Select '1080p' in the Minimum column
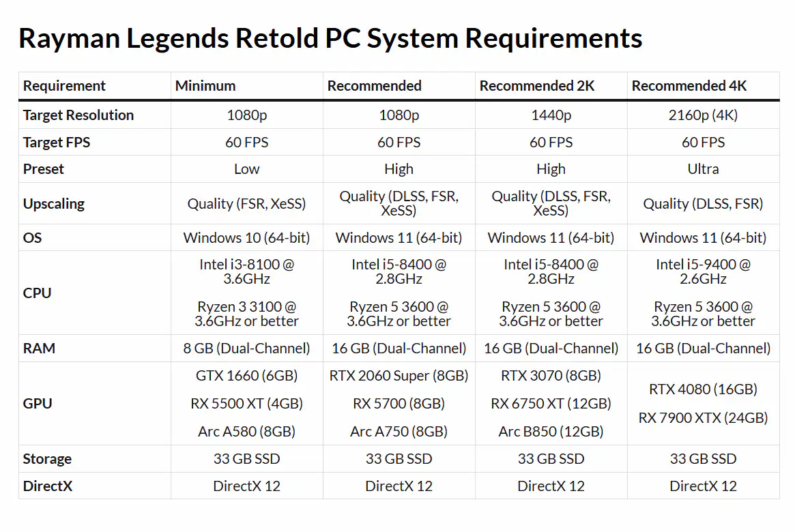 (x=247, y=115)
